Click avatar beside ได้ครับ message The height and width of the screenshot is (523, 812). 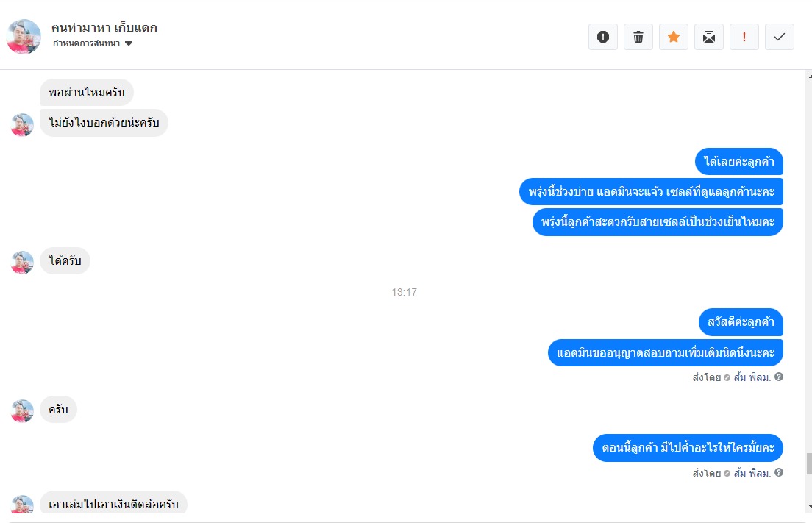22,263
